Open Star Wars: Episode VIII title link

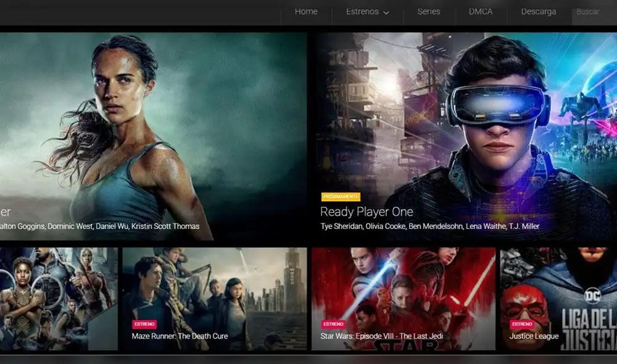click(x=381, y=336)
